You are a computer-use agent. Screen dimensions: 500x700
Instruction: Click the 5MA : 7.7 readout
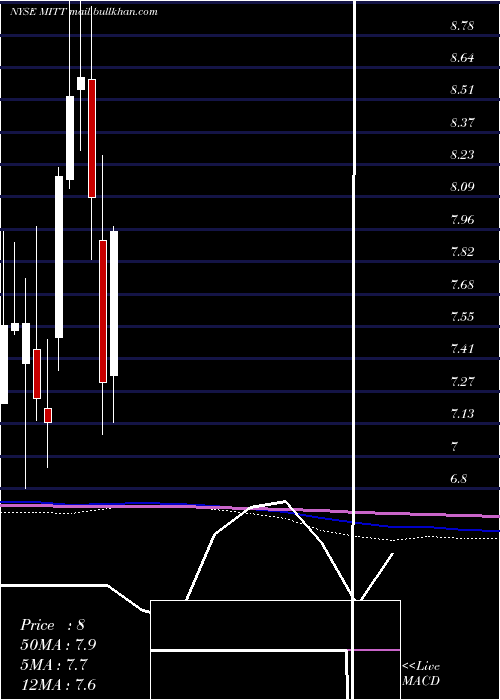[x=54, y=665]
